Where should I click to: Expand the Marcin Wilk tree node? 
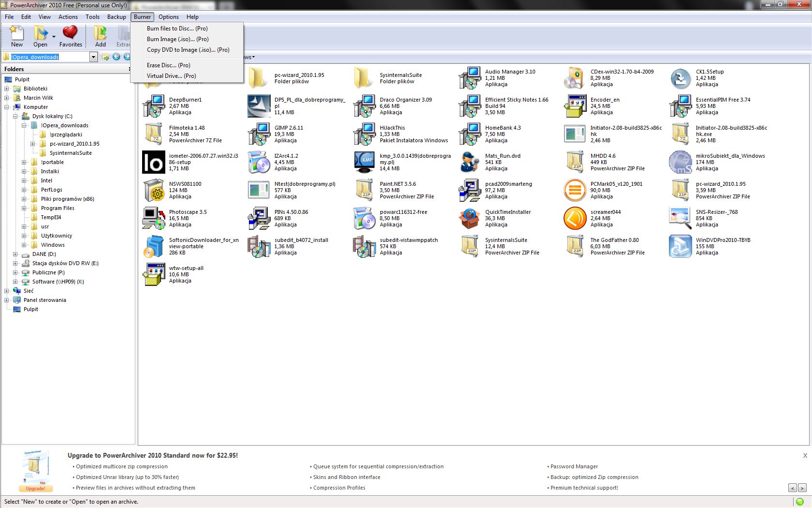click(7, 98)
